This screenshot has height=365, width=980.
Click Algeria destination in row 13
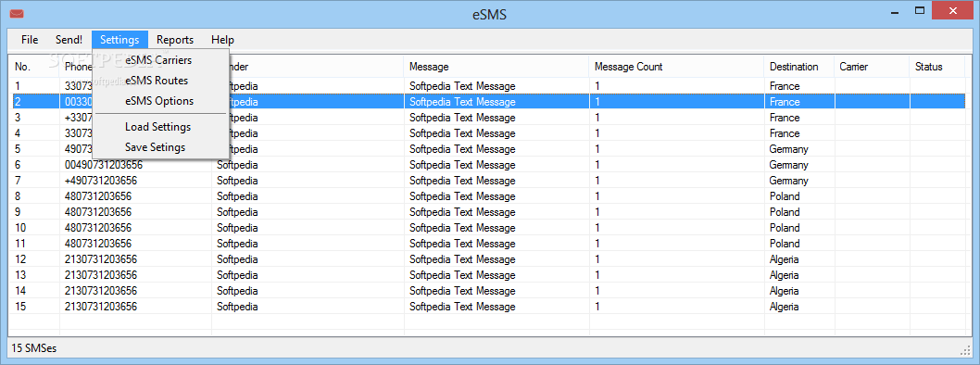(784, 275)
